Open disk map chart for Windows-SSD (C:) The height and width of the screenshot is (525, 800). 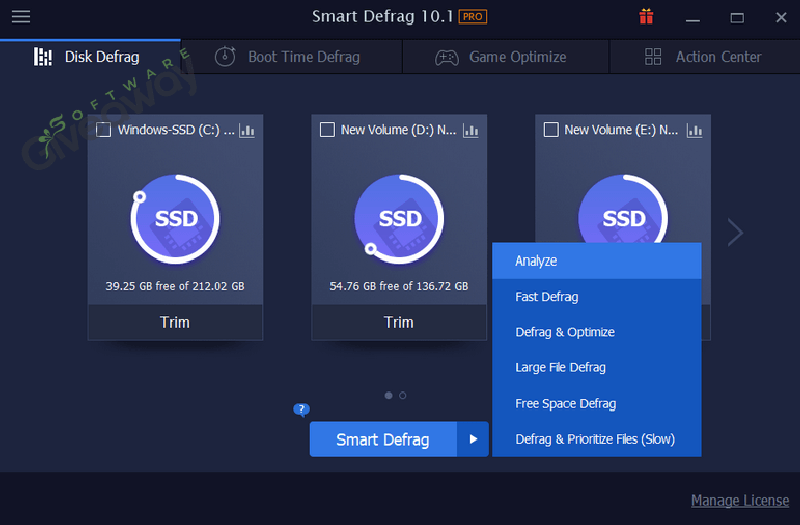[x=247, y=131]
